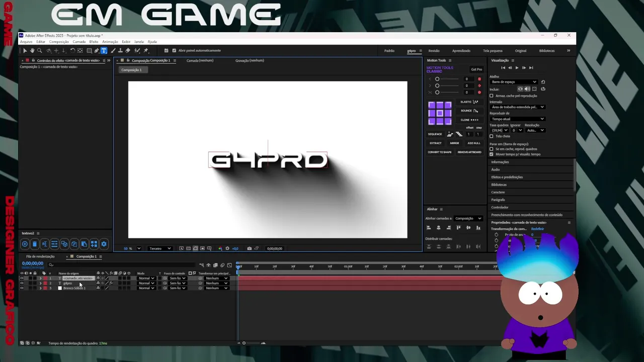Click the Get Pro button
Screen dimensions: 644x362
point(476,69)
